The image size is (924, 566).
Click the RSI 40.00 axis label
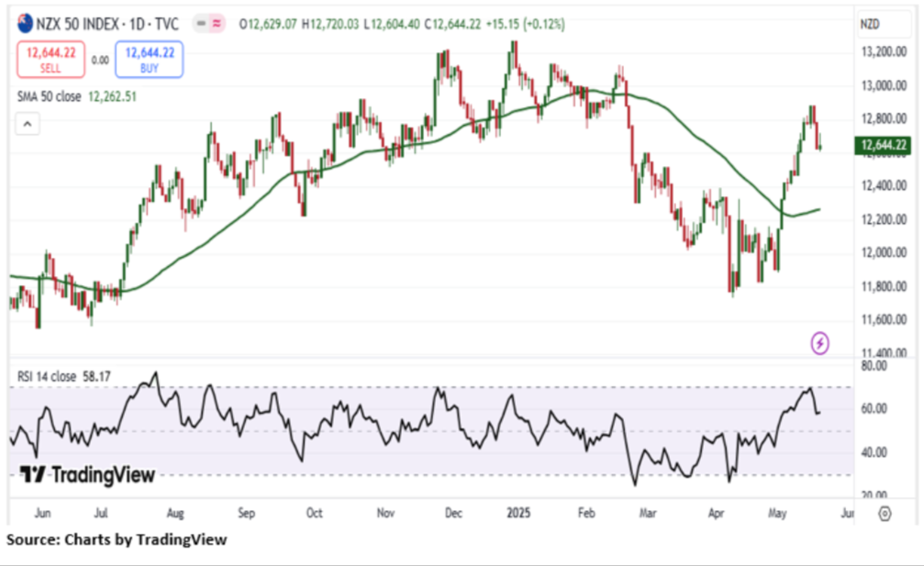pos(874,453)
